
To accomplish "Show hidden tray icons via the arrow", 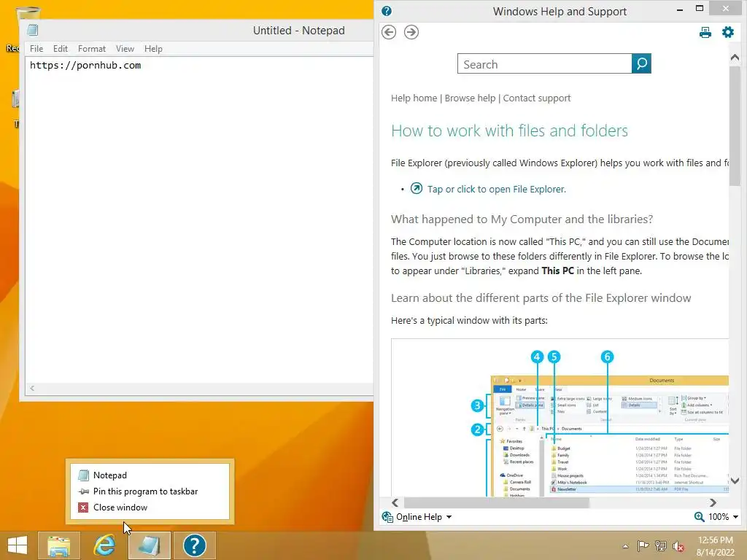I will click(625, 546).
